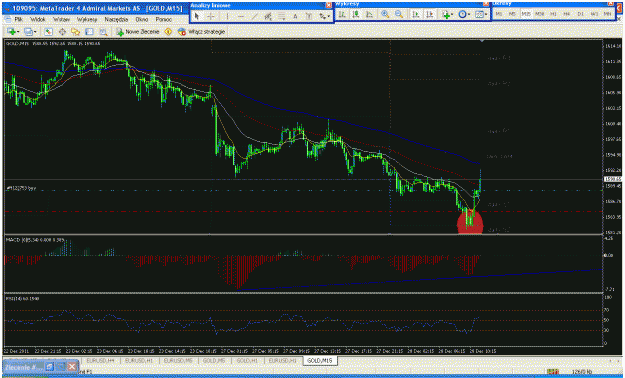Select the Vertical Line tool

pos(227,16)
